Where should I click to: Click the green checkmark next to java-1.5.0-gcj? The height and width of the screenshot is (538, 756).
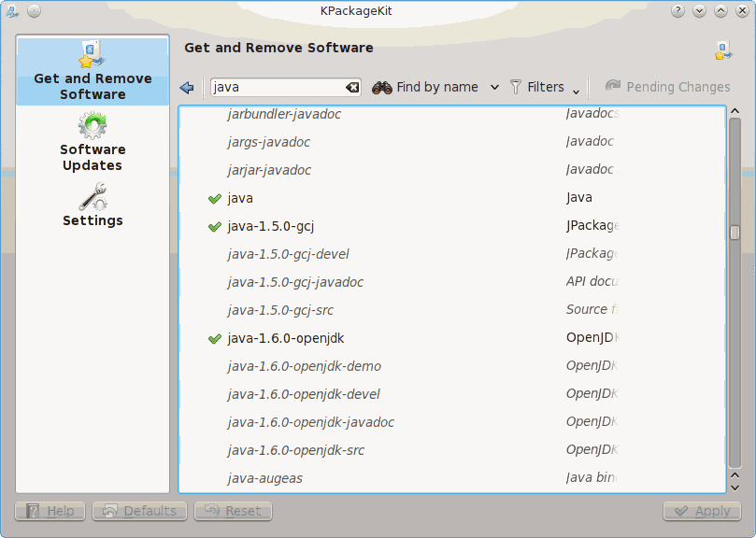click(x=215, y=226)
